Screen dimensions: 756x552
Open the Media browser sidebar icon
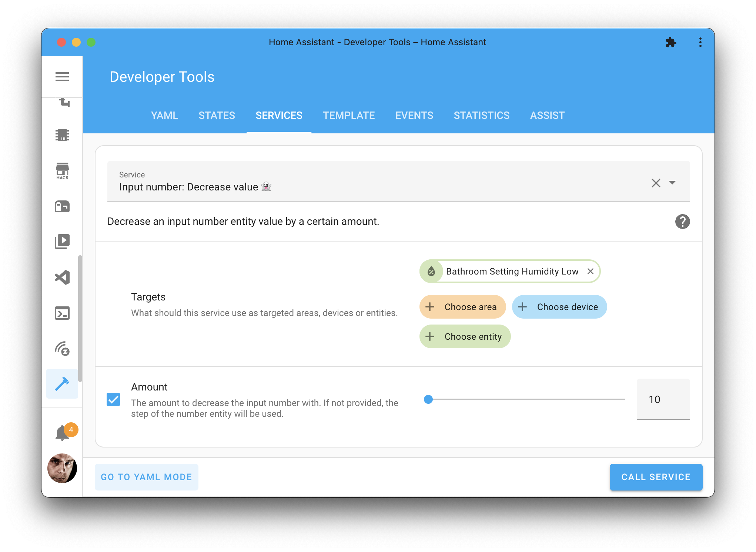pyautogui.click(x=62, y=242)
